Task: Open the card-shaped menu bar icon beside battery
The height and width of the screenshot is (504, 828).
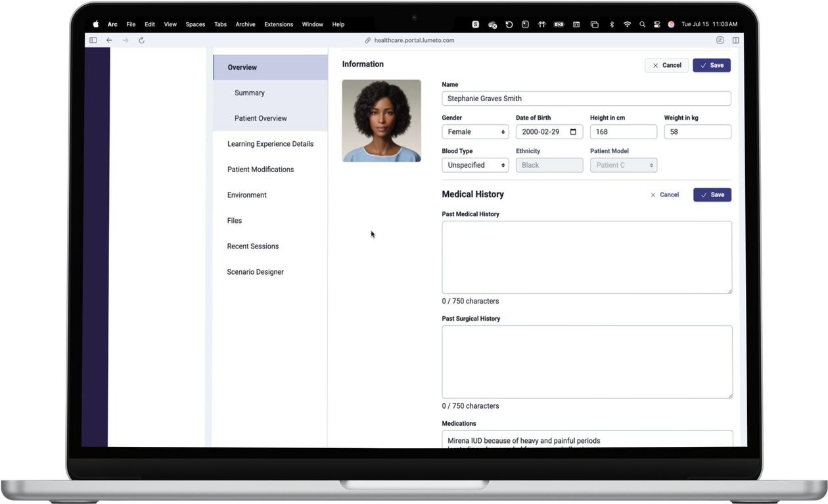Action: (x=576, y=24)
